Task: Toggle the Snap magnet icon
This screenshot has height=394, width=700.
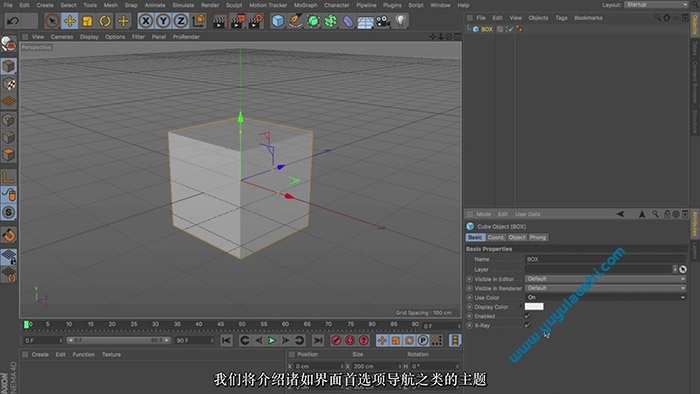Action: click(x=8, y=235)
